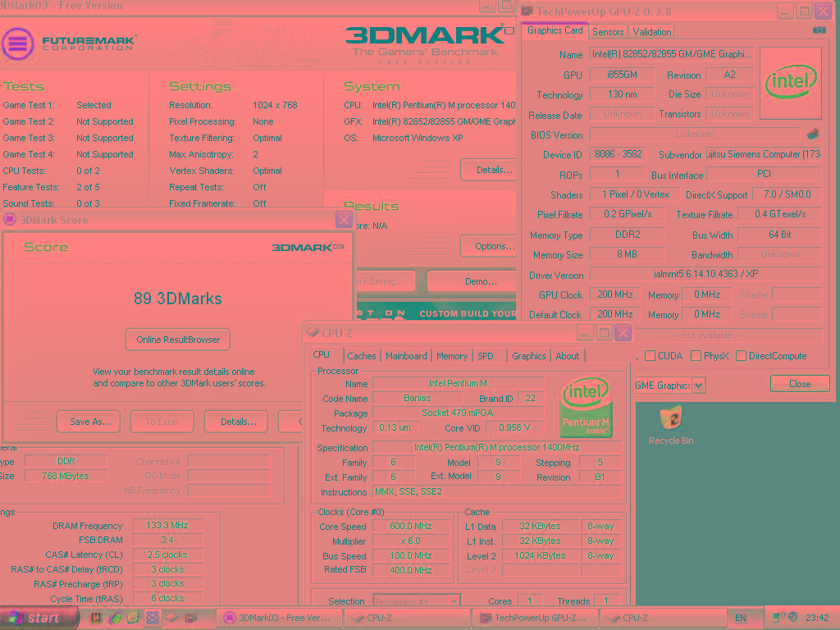The image size is (840, 630).
Task: Enable the DirectCompute checkbox in GPU-Z
Action: pos(741,356)
